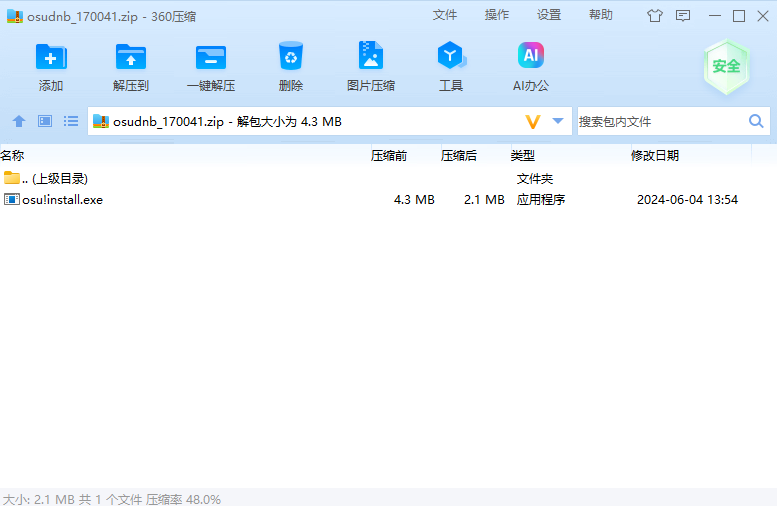777x506 pixels.
Task: Click the 一键解压 one-click extract icon
Action: 211,57
